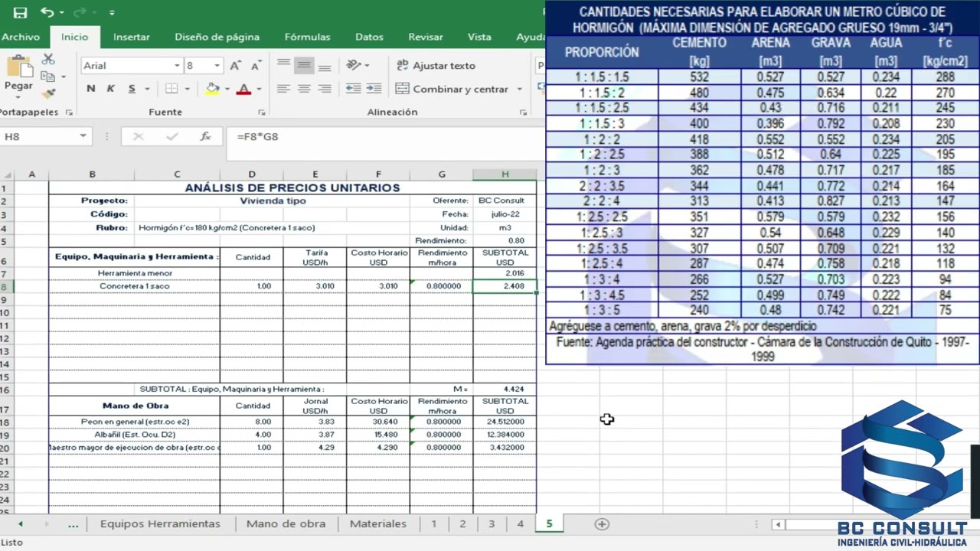
Task: Toggle middle vertical alignment
Action: pyautogui.click(x=304, y=66)
